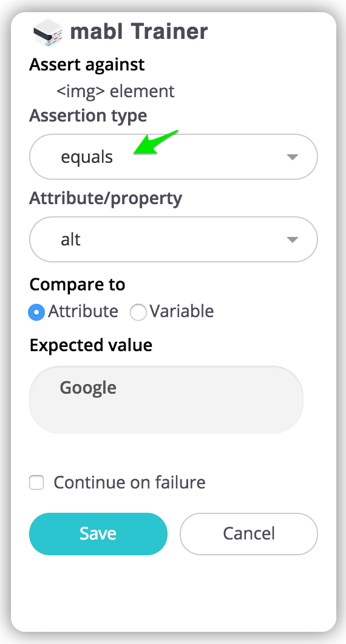The width and height of the screenshot is (346, 644).
Task: Click the Attribute option label text
Action: 83,311
